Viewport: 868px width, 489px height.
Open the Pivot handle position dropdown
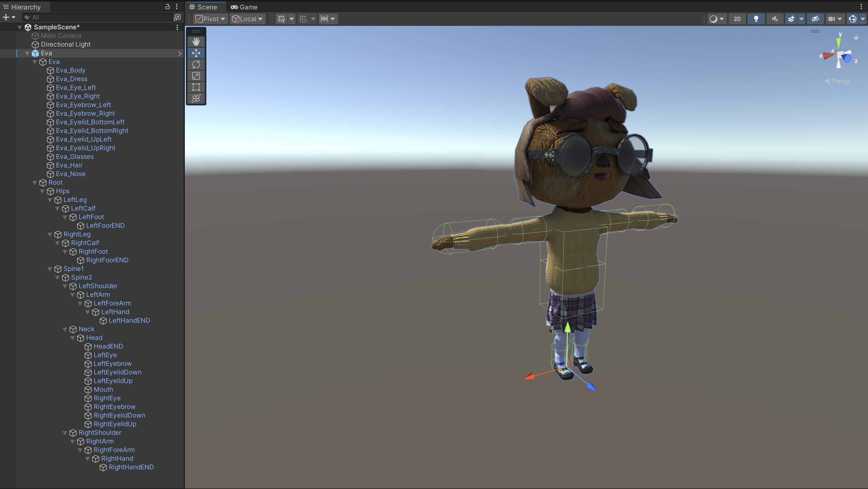pos(211,19)
